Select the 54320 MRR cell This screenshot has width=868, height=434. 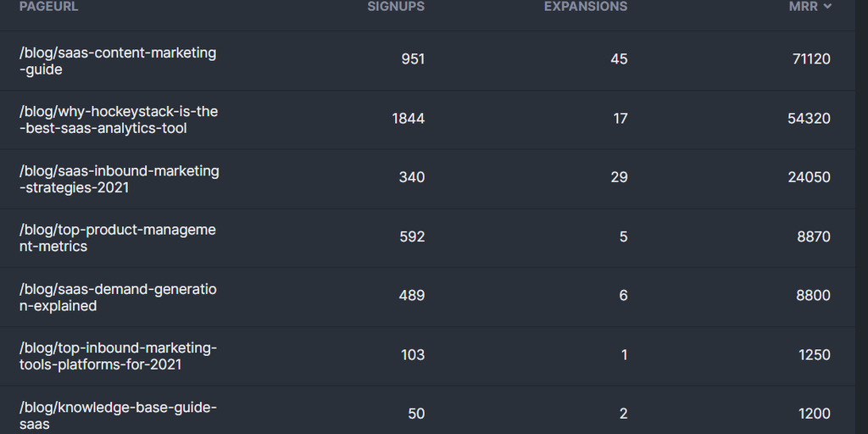pos(809,119)
